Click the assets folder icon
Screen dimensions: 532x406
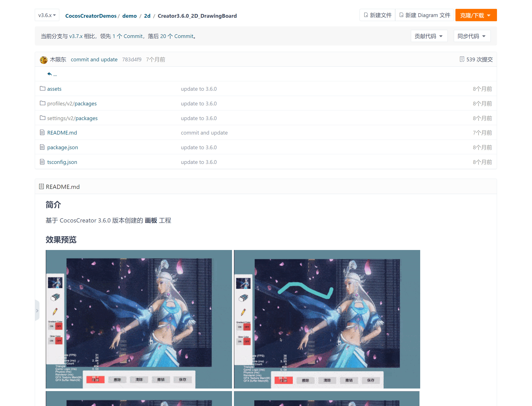pos(42,88)
